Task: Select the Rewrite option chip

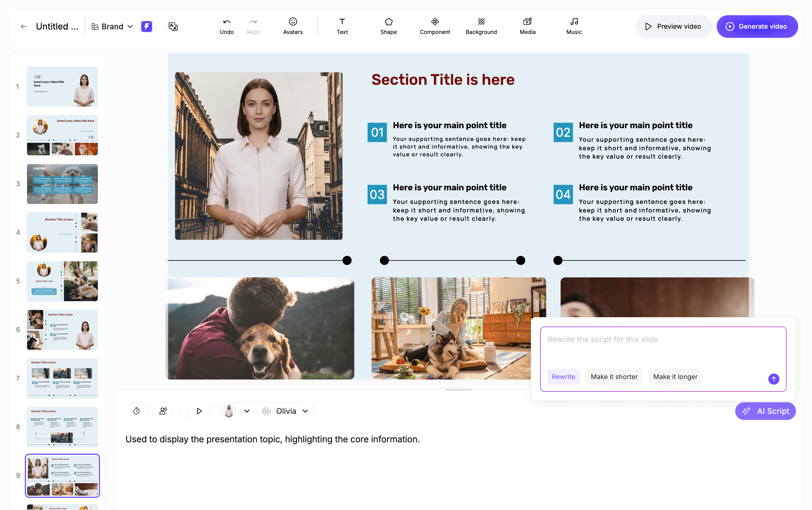Action: pos(563,377)
